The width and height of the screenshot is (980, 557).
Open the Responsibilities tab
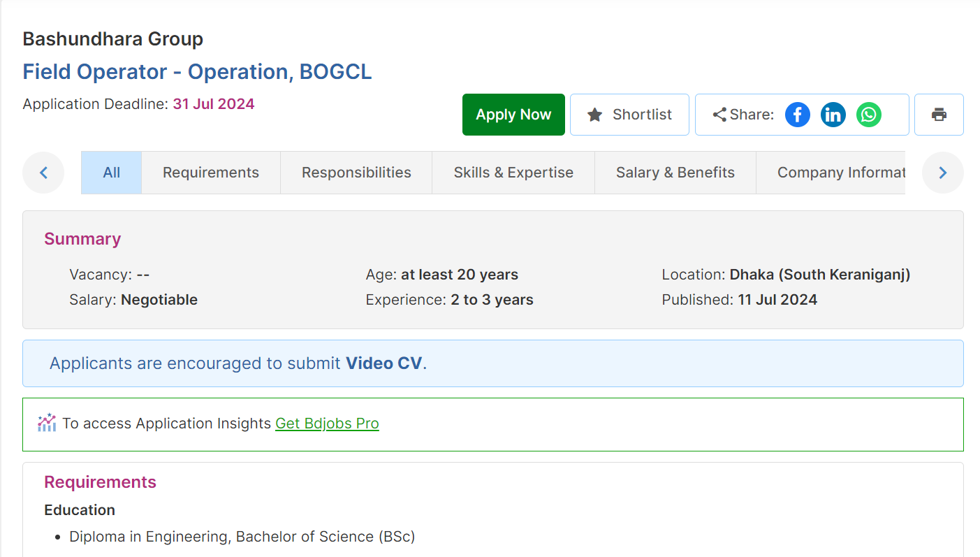356,173
